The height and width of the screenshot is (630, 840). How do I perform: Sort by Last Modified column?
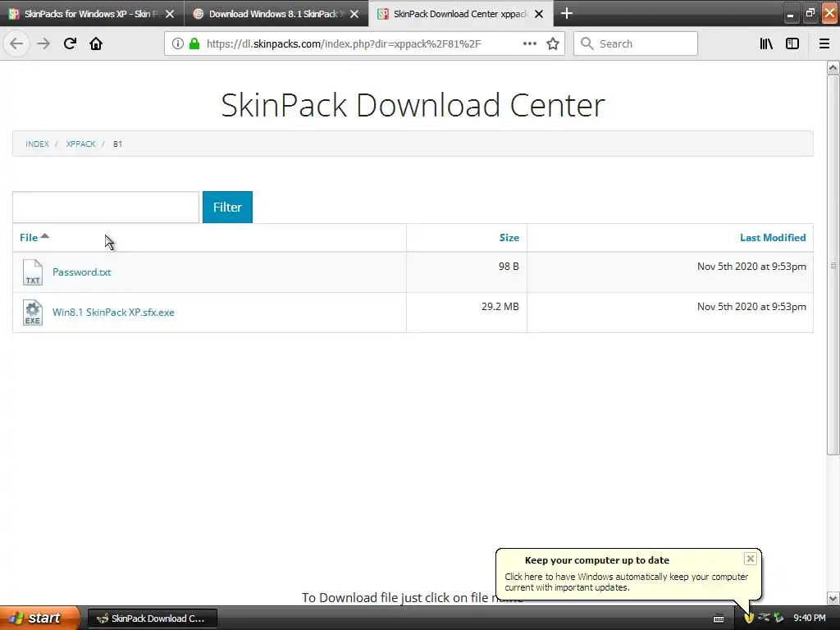(x=773, y=238)
